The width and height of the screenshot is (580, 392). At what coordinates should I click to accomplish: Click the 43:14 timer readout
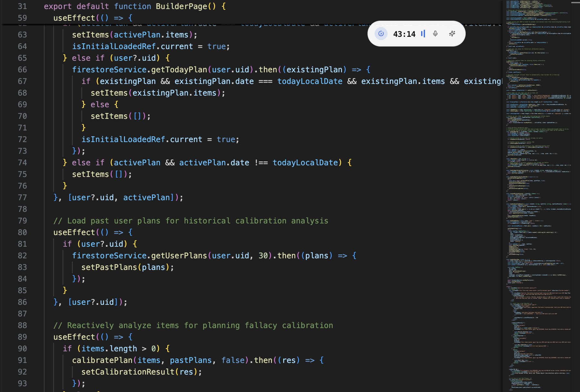pyautogui.click(x=404, y=34)
